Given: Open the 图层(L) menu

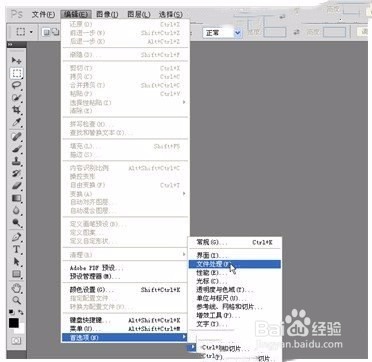Looking at the screenshot, I should (x=139, y=14).
